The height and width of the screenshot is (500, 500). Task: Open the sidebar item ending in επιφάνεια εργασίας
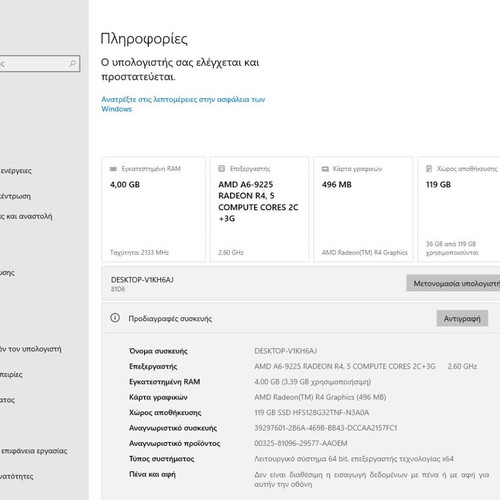click(x=34, y=451)
